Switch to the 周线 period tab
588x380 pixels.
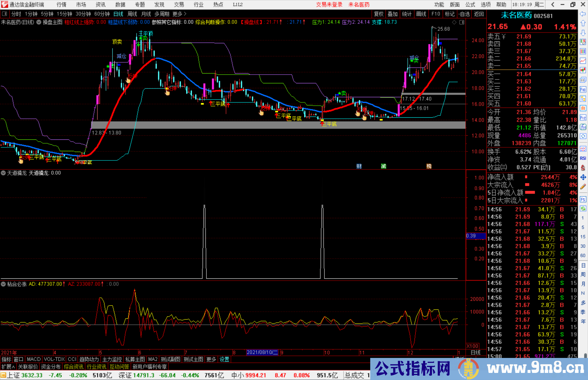coord(132,14)
